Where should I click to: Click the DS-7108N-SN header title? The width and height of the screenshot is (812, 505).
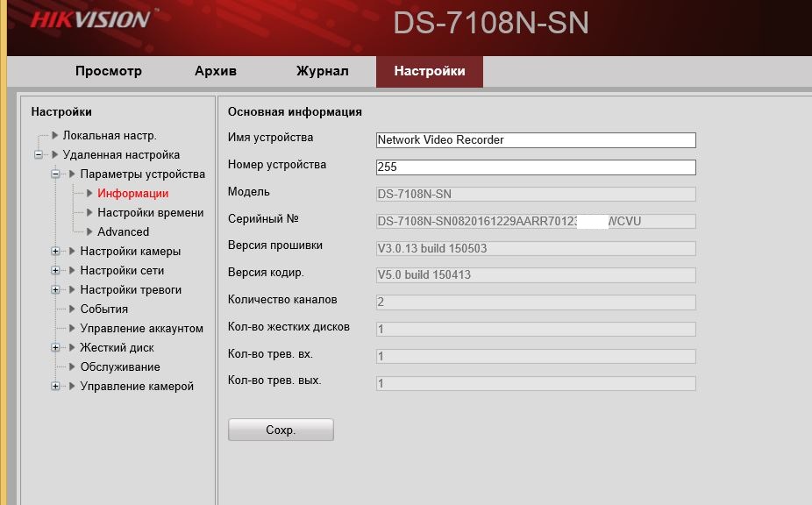[491, 24]
